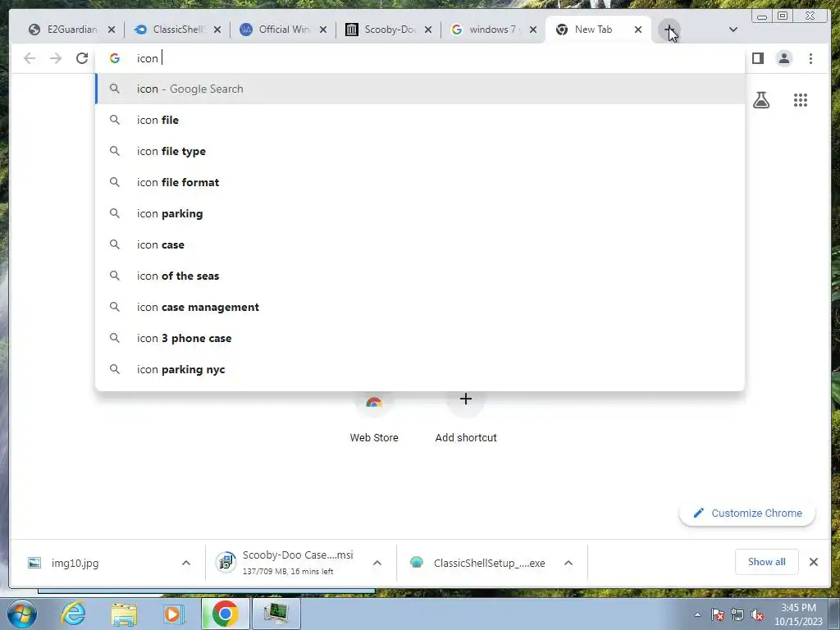This screenshot has height=630, width=840.
Task: Choose the 'icon 3 phone case' suggestion
Action: coord(419,337)
